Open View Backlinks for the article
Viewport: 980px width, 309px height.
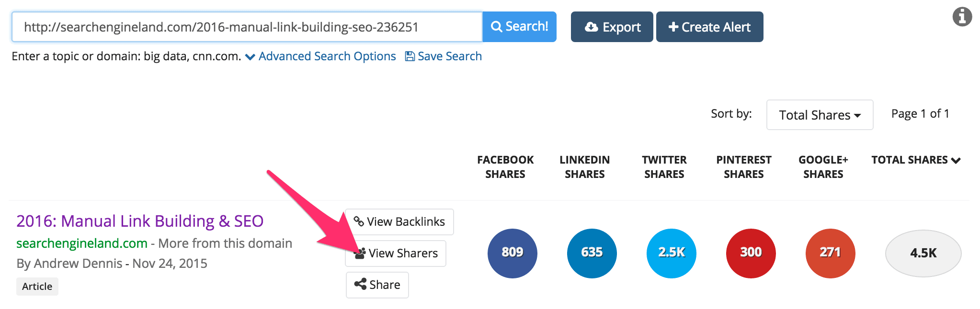pyautogui.click(x=399, y=221)
